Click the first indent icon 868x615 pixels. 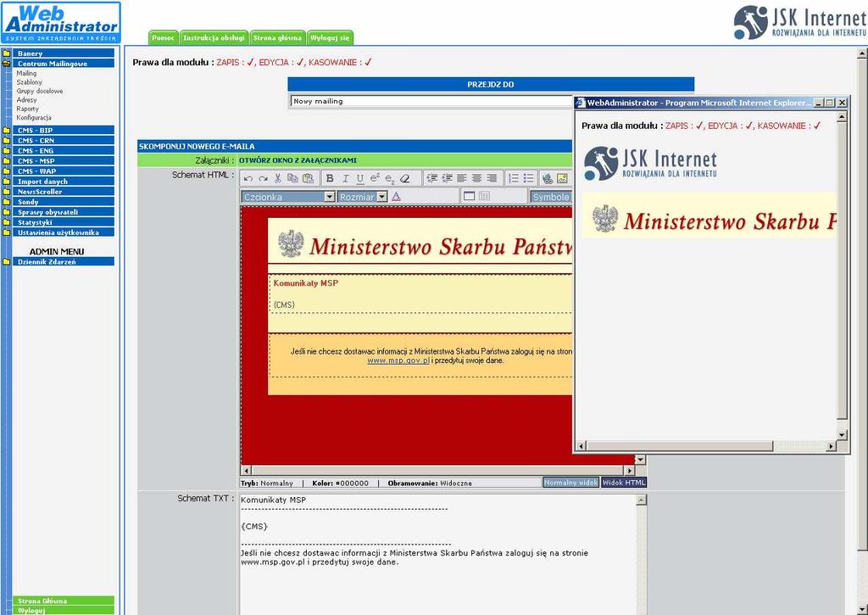(x=431, y=178)
